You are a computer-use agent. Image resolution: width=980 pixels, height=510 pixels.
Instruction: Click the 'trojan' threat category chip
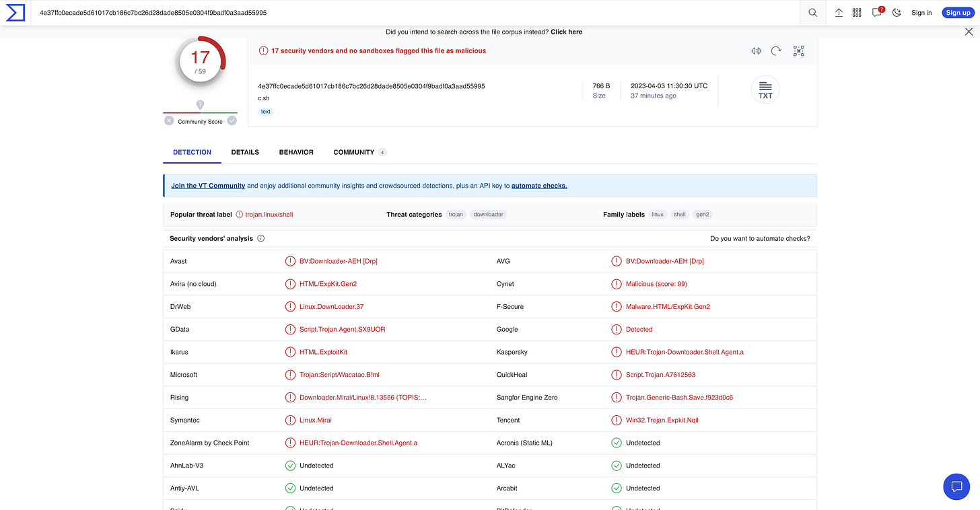(456, 215)
